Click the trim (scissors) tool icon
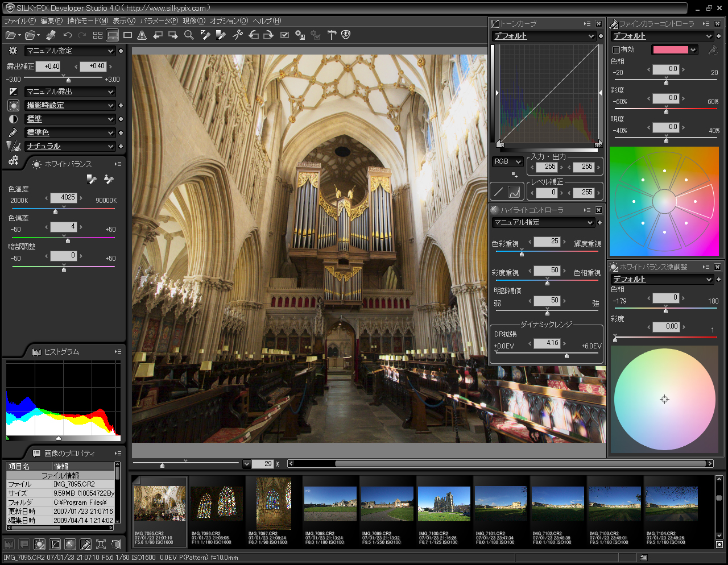 pos(238,35)
